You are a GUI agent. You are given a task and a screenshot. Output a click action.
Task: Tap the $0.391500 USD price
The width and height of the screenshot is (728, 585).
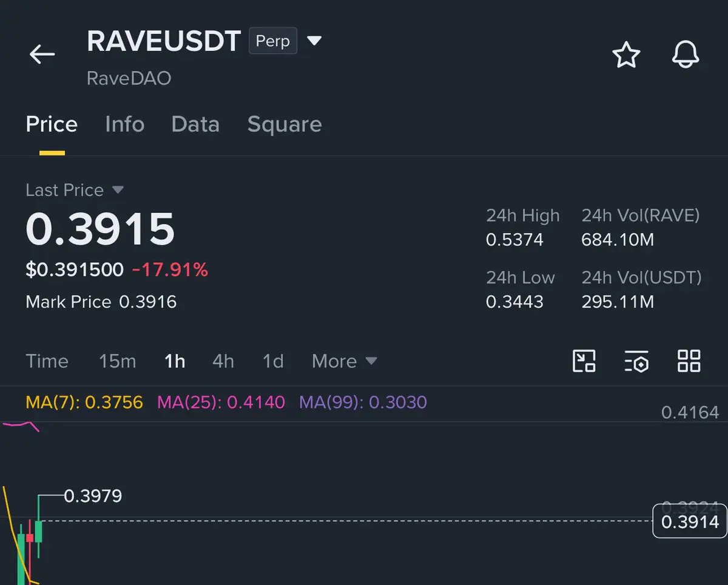point(75,269)
